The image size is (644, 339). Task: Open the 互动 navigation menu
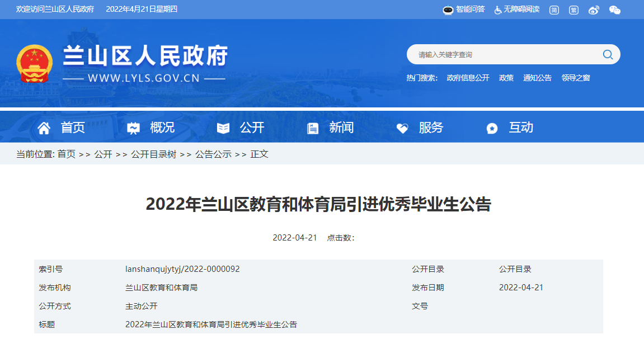(x=521, y=128)
